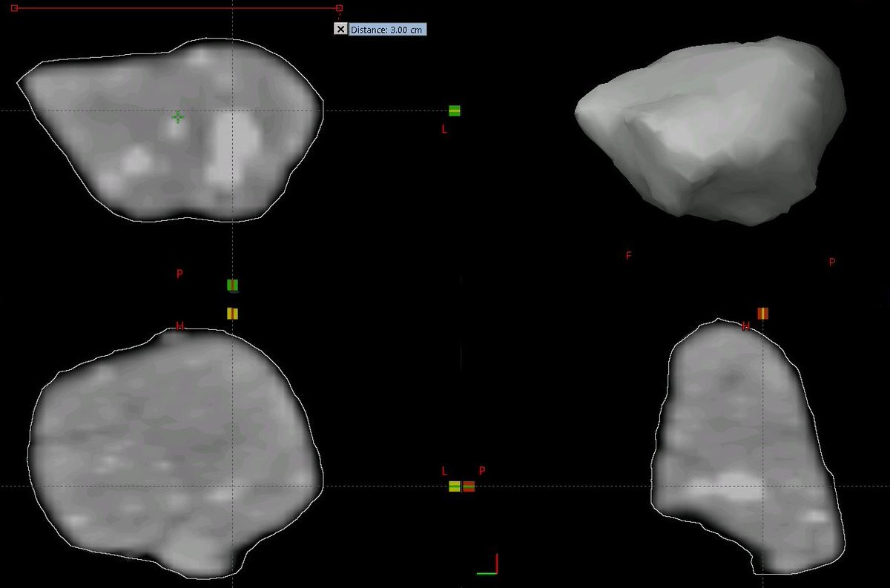The width and height of the screenshot is (890, 588).
Task: Click the green crosshair marker in top-left view
Action: (x=178, y=116)
